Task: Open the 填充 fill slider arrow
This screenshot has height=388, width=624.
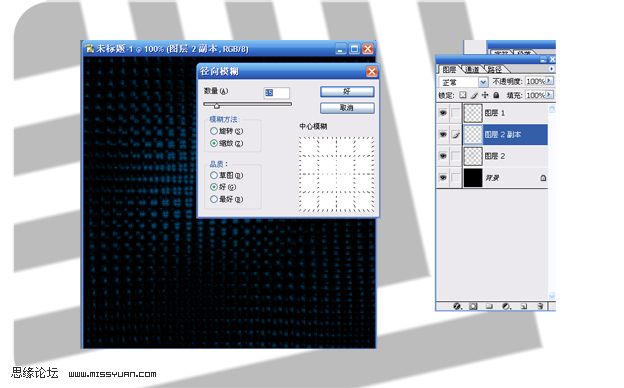Action: 549,95
